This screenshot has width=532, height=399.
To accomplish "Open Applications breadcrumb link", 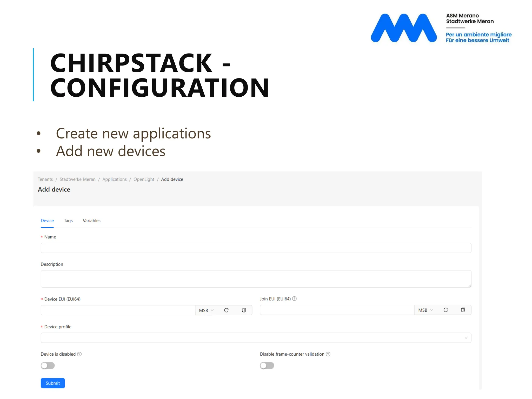I will pos(115,179).
